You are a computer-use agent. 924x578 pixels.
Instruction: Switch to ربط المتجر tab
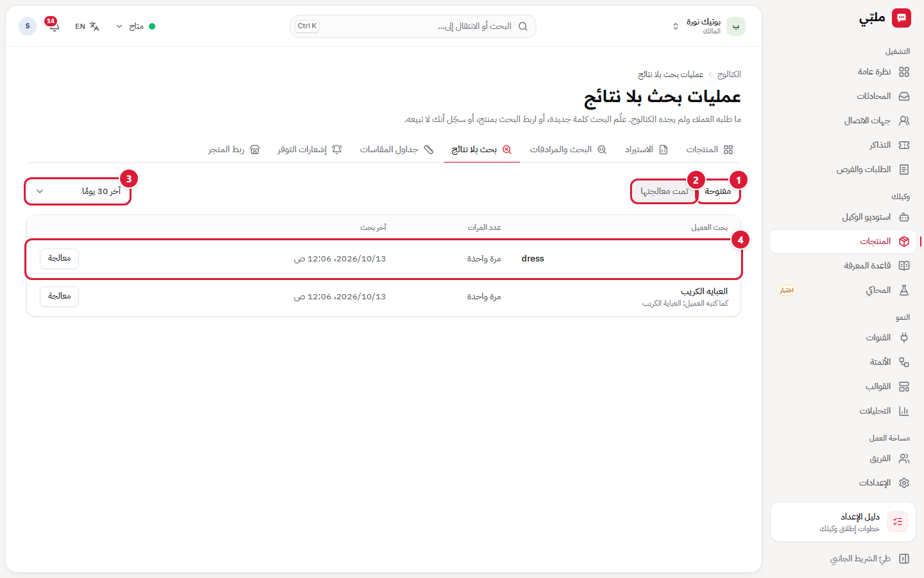click(234, 150)
